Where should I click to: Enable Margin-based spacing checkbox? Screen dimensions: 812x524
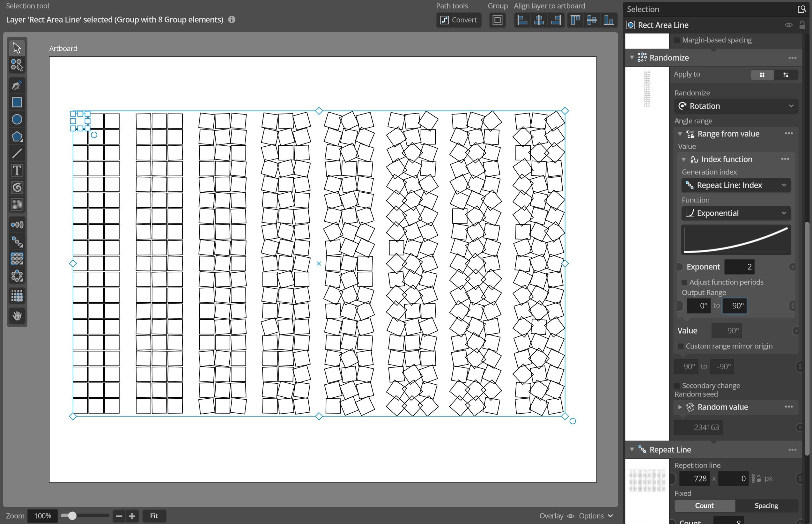[677, 40]
